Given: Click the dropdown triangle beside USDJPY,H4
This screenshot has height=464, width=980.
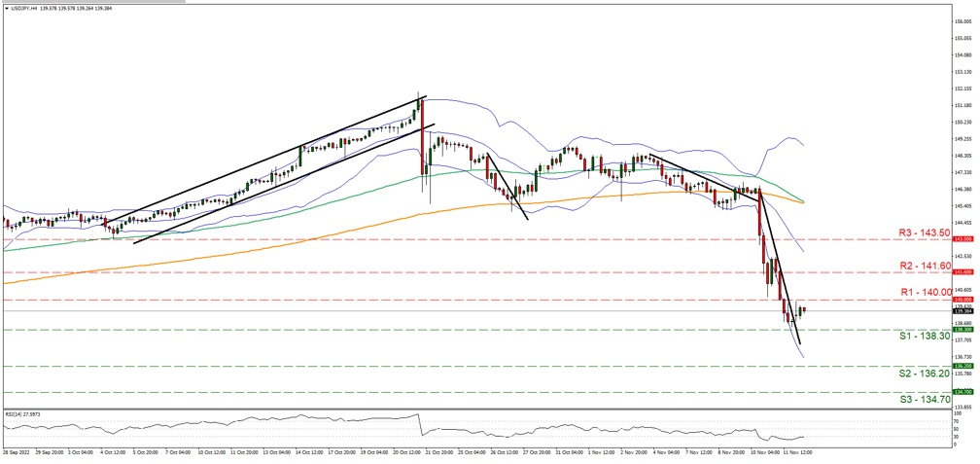Looking at the screenshot, I should point(6,10).
